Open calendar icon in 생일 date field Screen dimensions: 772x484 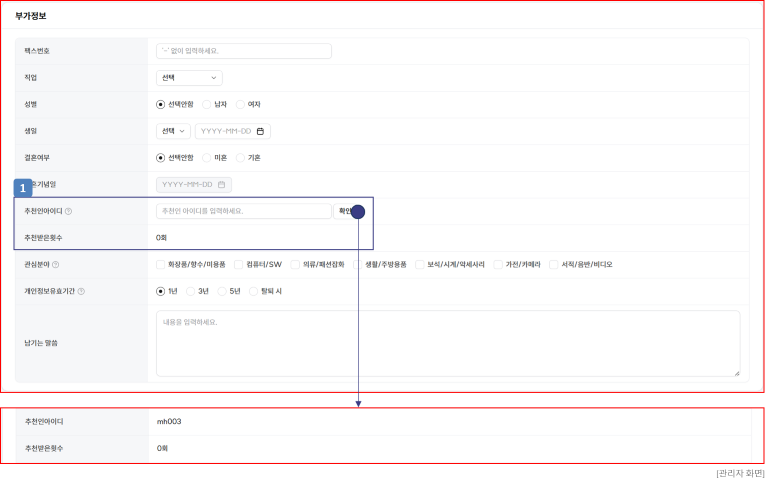pos(260,131)
